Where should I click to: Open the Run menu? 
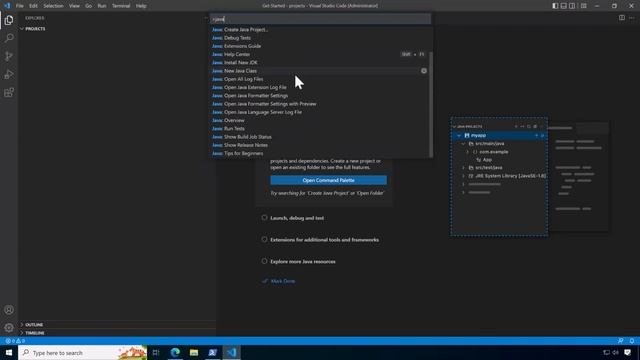(102, 6)
